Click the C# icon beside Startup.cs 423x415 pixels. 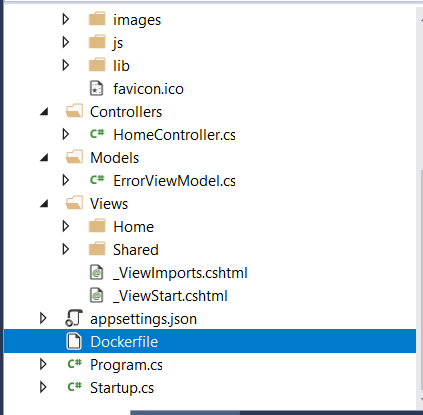tap(75, 387)
